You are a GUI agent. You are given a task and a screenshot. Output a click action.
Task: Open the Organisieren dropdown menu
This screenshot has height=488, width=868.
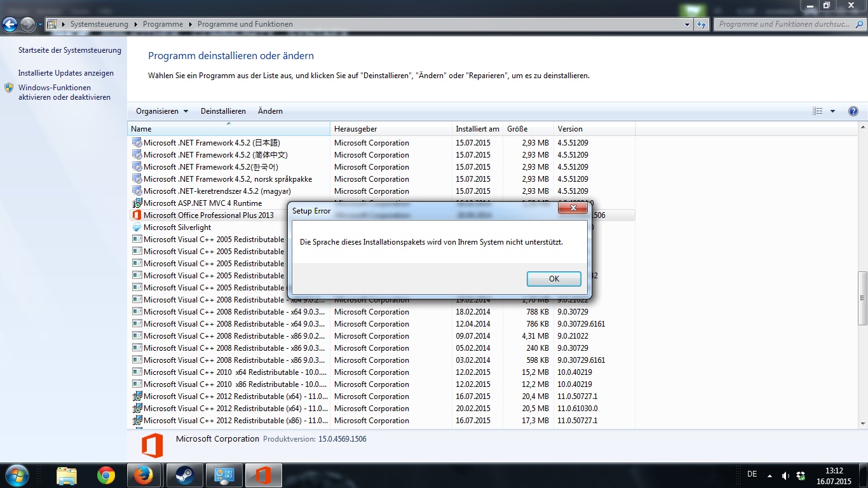[x=162, y=111]
